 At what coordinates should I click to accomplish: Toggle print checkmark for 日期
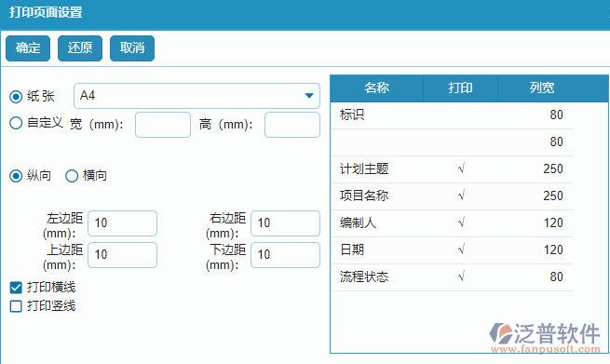pyautogui.click(x=461, y=249)
